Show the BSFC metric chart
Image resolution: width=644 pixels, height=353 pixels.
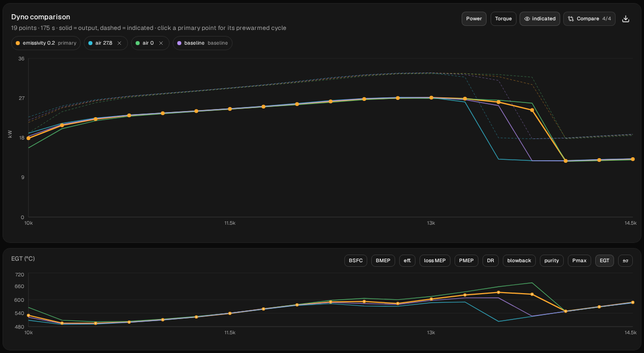point(356,261)
